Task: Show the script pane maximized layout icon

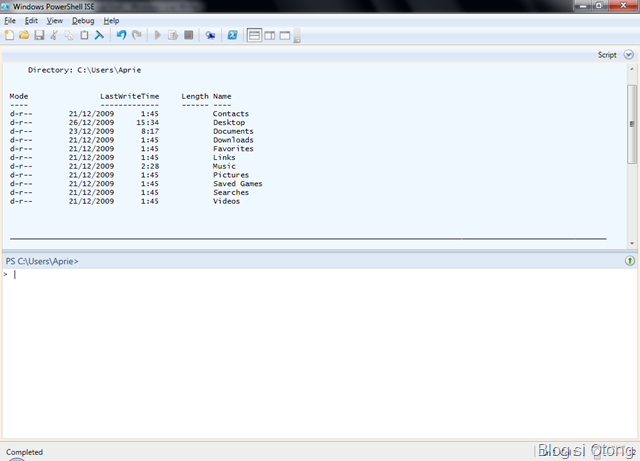Action: point(285,36)
